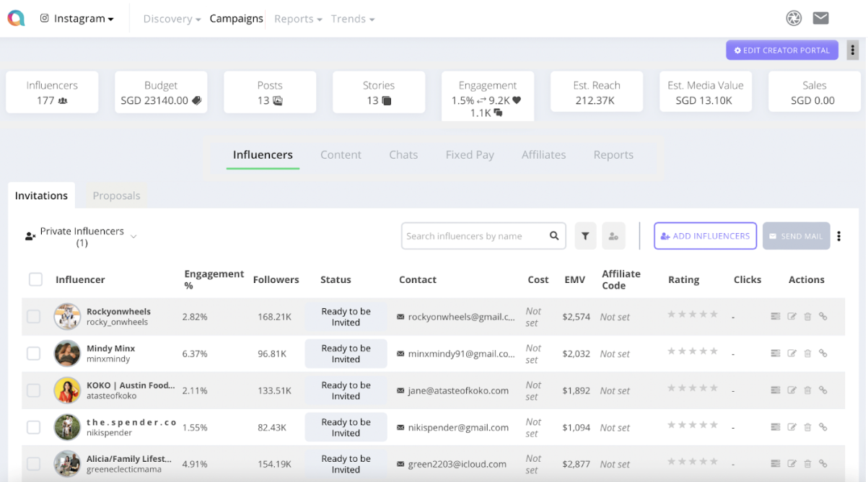868x482 pixels.
Task: Open three-dot menu beside Edit Creator Portal
Action: click(x=853, y=51)
